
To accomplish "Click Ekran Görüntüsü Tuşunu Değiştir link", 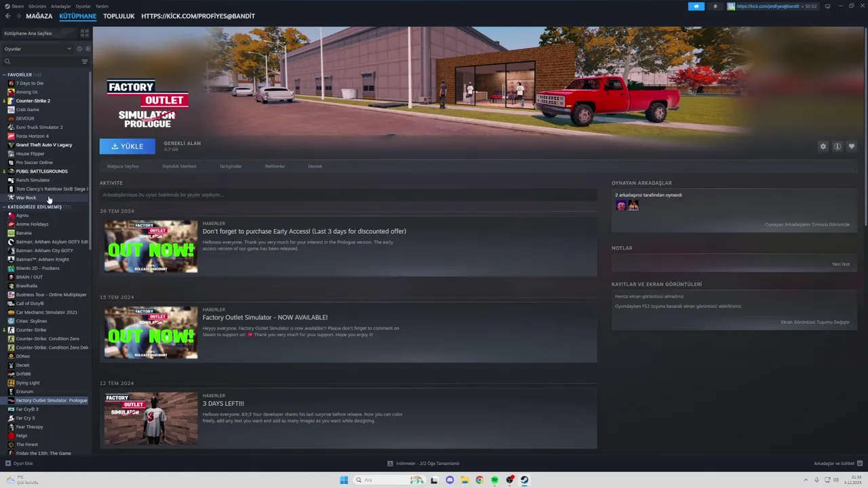I will [x=814, y=322].
